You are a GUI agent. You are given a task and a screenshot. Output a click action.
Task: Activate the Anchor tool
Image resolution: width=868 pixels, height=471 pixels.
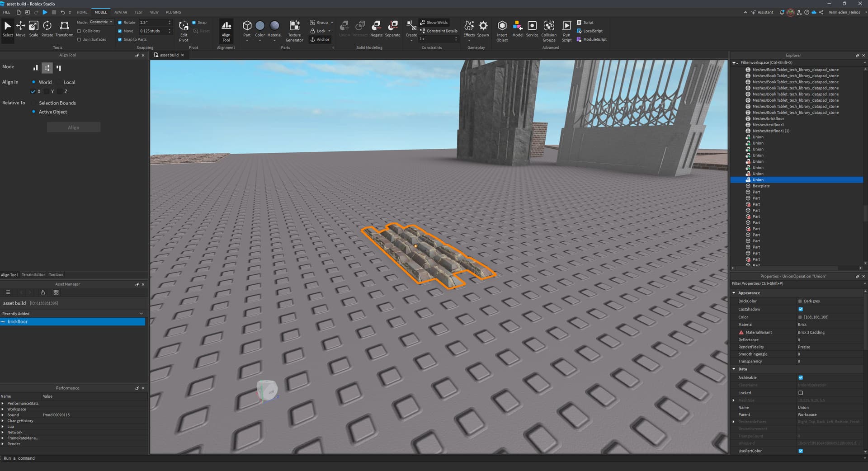320,39
